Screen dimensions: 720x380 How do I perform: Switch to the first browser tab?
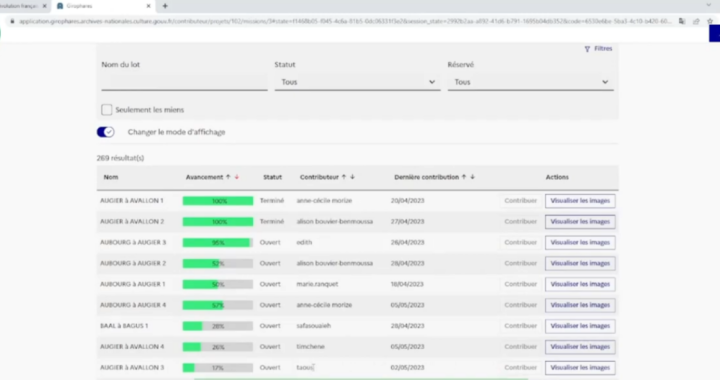(x=23, y=6)
